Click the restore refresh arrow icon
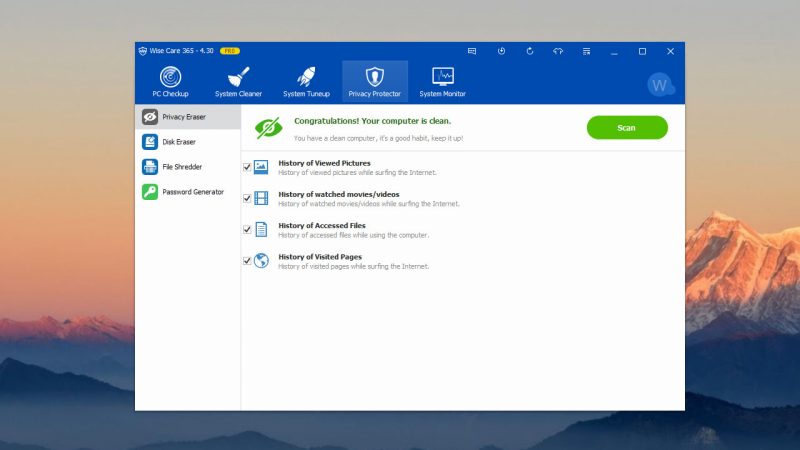 pyautogui.click(x=530, y=51)
